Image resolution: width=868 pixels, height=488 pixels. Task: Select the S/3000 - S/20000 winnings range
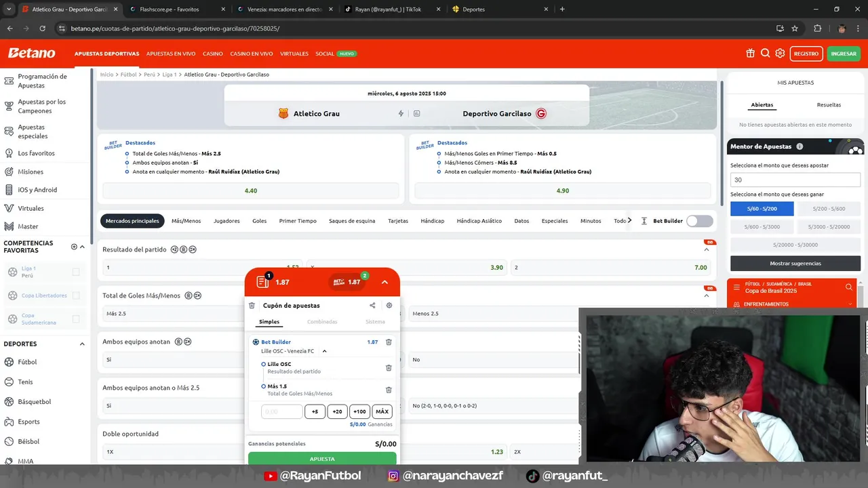tap(829, 226)
